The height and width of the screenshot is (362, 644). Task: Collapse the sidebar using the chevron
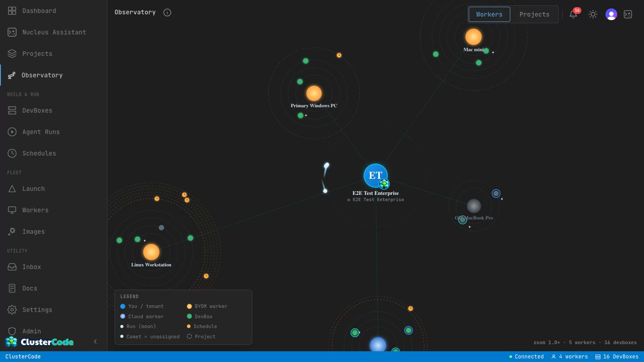click(x=95, y=341)
